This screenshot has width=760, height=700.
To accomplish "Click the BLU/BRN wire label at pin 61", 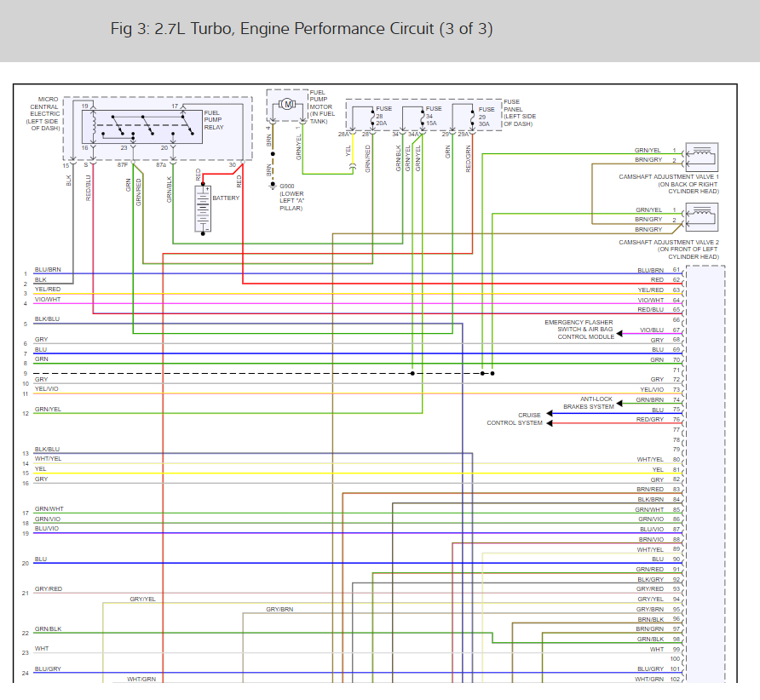I will [x=650, y=270].
